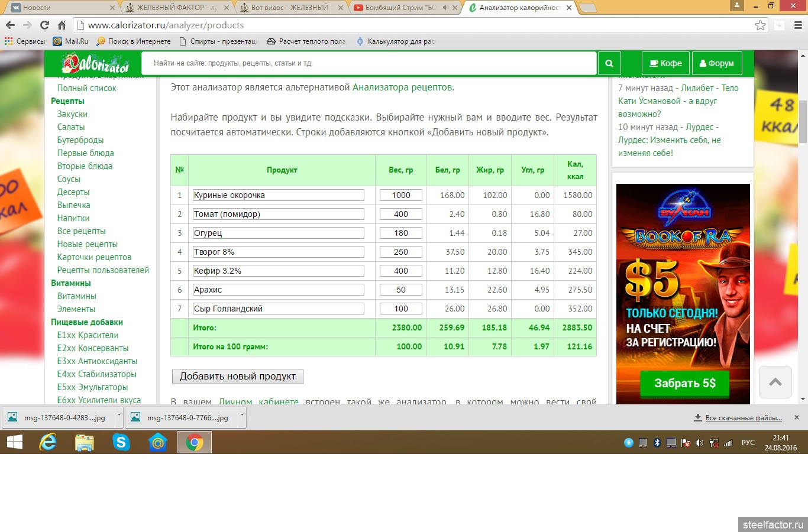Open Полный список in sidebar
Viewport: 808px width, 532px height.
86,88
